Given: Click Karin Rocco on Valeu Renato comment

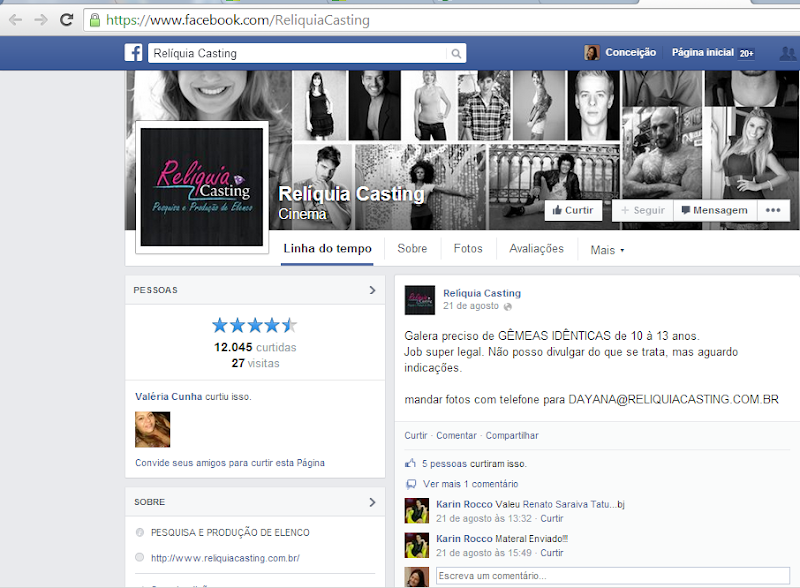Looking at the screenshot, I should (464, 504).
